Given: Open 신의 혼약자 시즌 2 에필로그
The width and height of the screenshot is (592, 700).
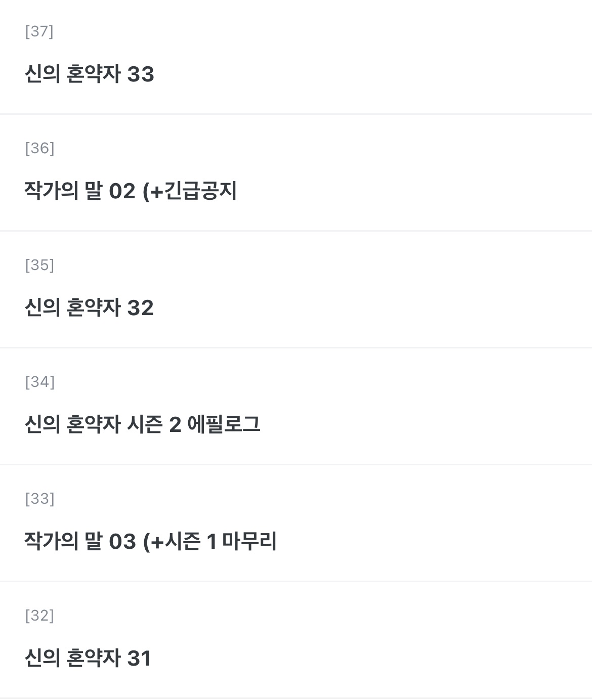Looking at the screenshot, I should 142,424.
